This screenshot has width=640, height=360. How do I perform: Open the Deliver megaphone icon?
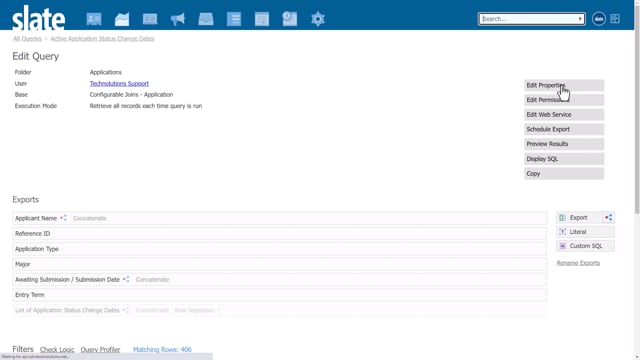click(x=178, y=19)
